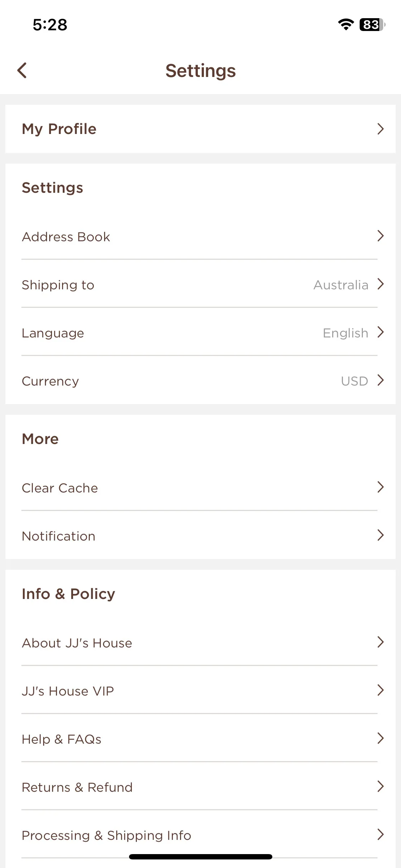The width and height of the screenshot is (401, 868).
Task: Tap the home indicator bar
Action: point(200,857)
